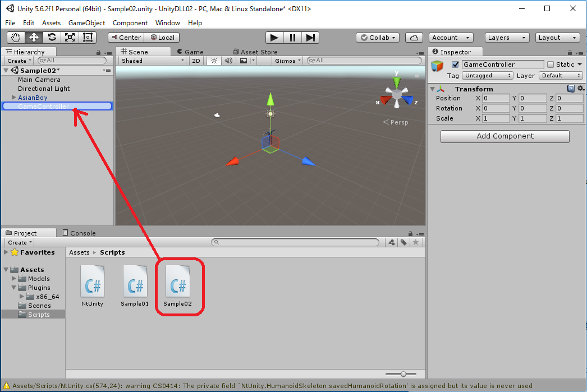Image resolution: width=587 pixels, height=392 pixels.
Task: Select the Hand tool in toolbar
Action: [16, 38]
